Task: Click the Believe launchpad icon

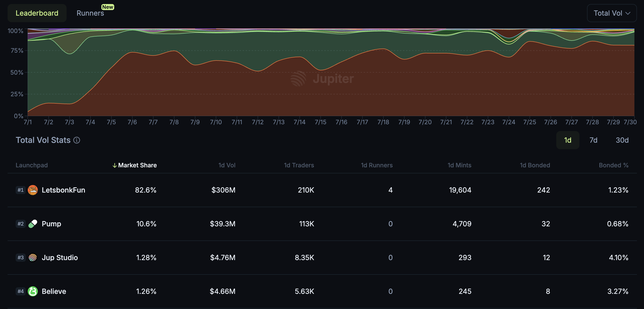Action: [32, 291]
